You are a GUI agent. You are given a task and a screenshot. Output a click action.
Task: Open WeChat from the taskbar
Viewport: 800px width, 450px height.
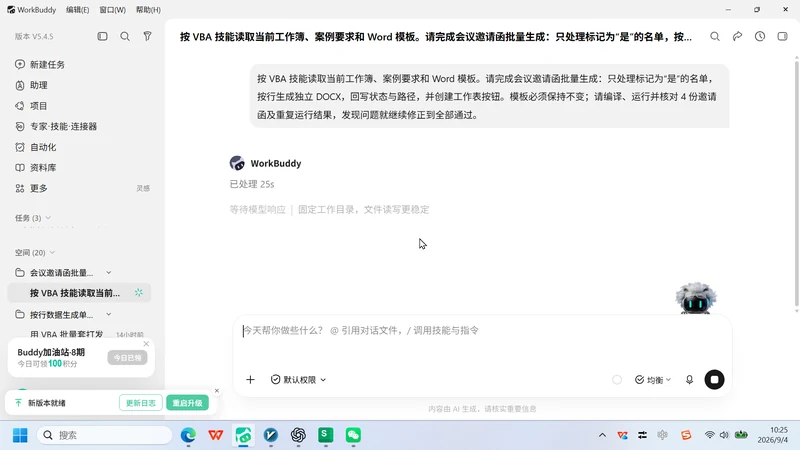(x=353, y=435)
